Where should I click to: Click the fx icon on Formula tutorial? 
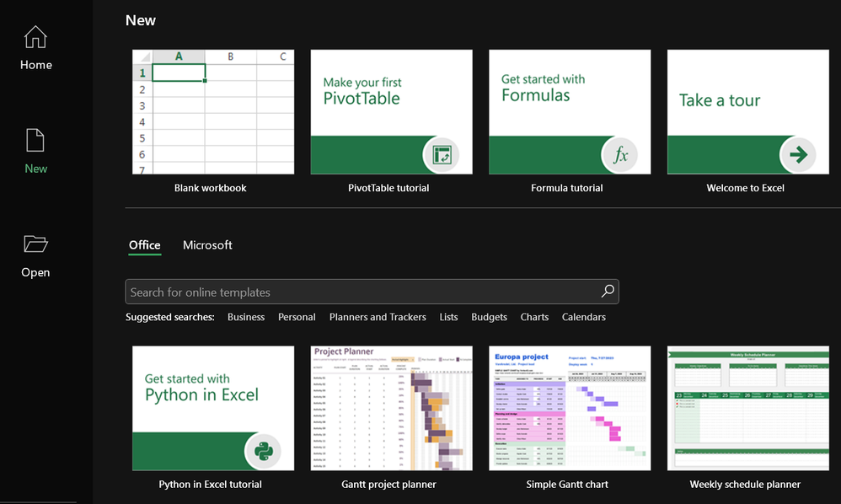(x=619, y=155)
